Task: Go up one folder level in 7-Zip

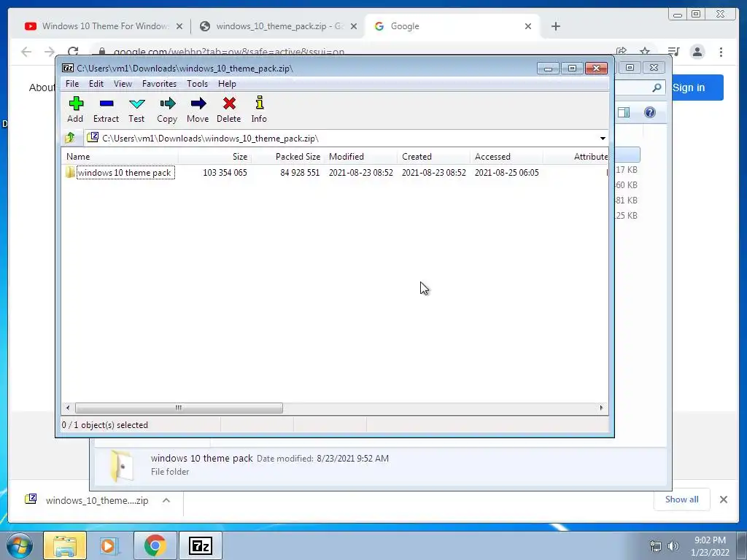Action: pyautogui.click(x=70, y=138)
